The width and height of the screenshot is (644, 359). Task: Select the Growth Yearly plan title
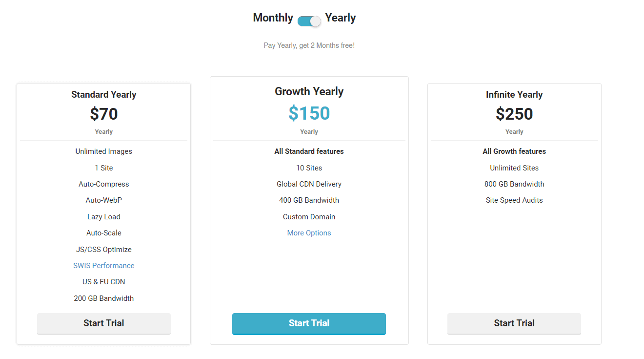click(x=309, y=91)
